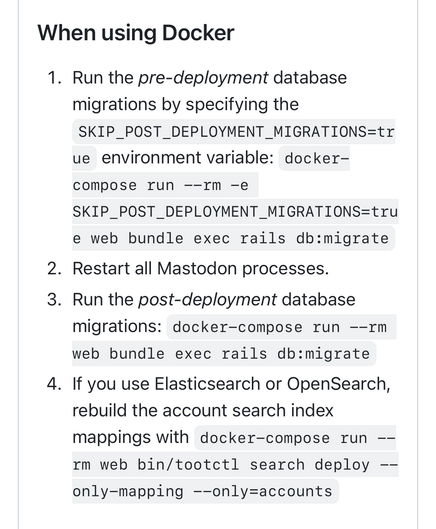436x529 pixels.
Task: Click the italic "pre-deployment" text
Action: click(x=203, y=78)
